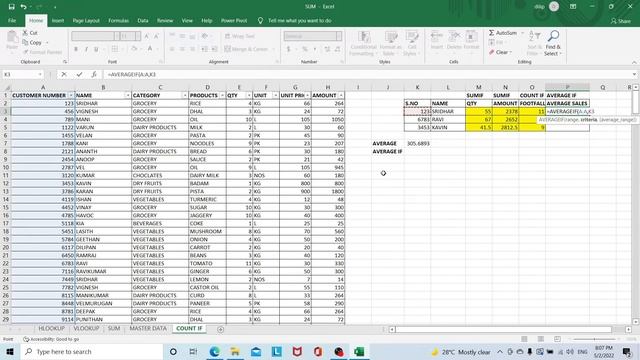Switch to the Data ribbon tab
The image size is (640, 360).
(143, 20)
